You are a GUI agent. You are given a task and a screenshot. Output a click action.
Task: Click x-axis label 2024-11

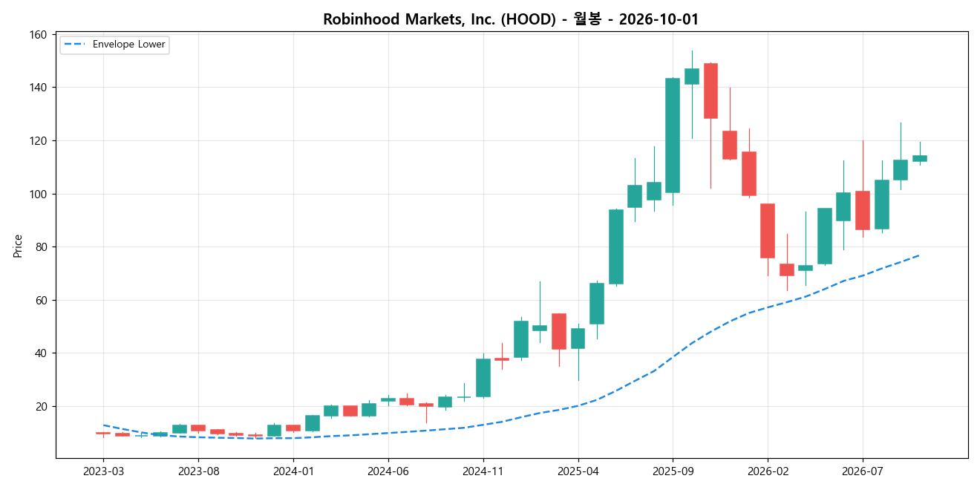[x=483, y=471]
